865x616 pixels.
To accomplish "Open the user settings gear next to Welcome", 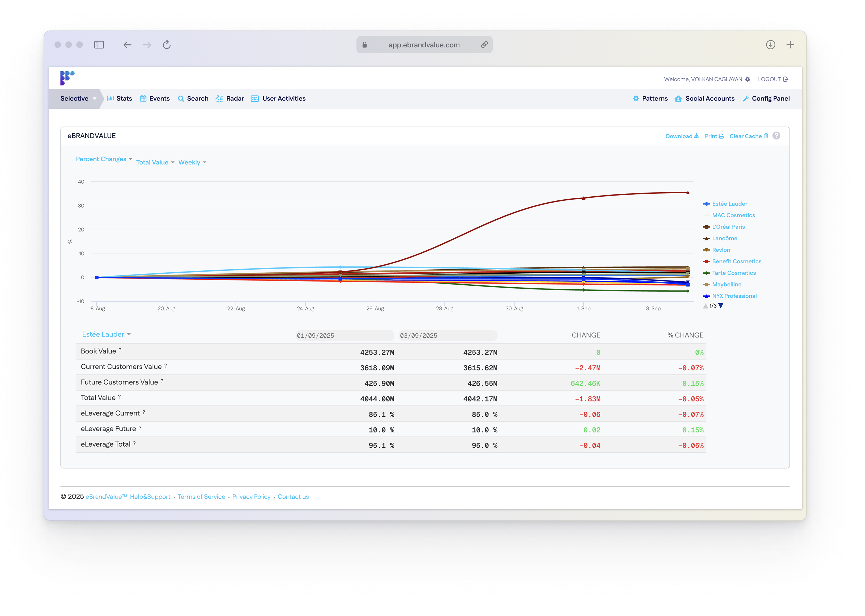I will click(x=747, y=79).
